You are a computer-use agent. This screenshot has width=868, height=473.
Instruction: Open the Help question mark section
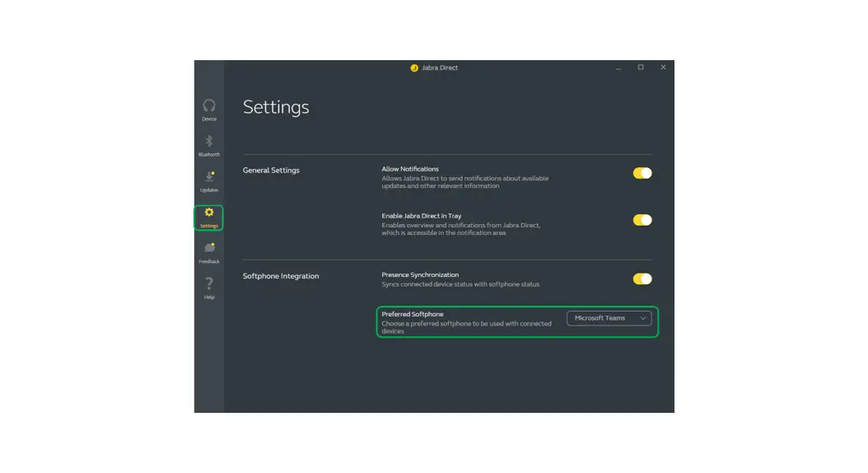coord(208,288)
